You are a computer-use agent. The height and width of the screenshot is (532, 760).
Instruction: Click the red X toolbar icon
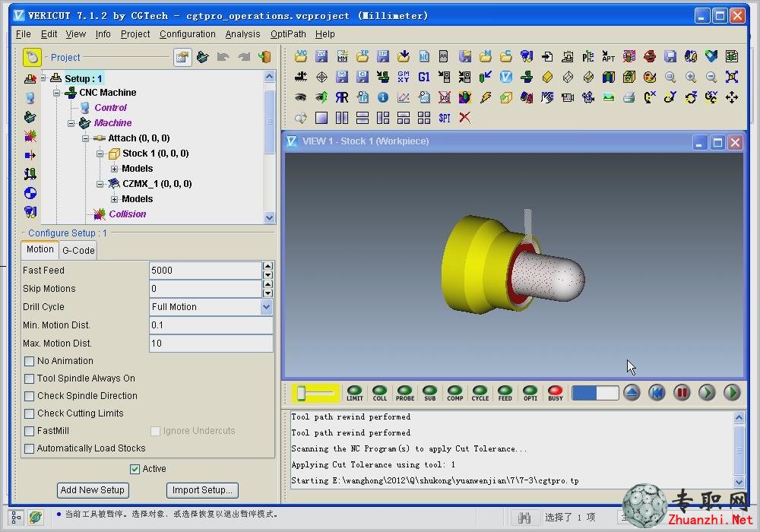coord(465,118)
